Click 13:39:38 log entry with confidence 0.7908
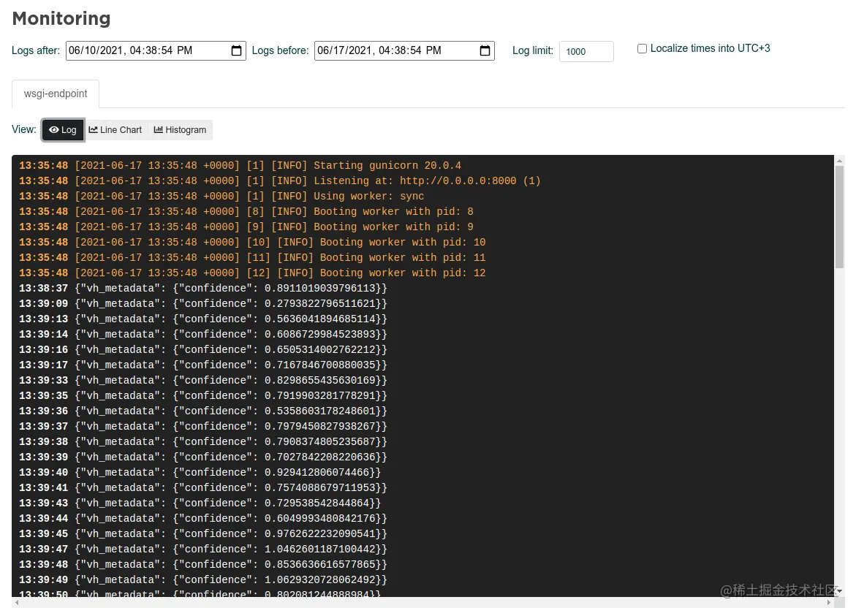The height and width of the screenshot is (616, 856). [203, 441]
